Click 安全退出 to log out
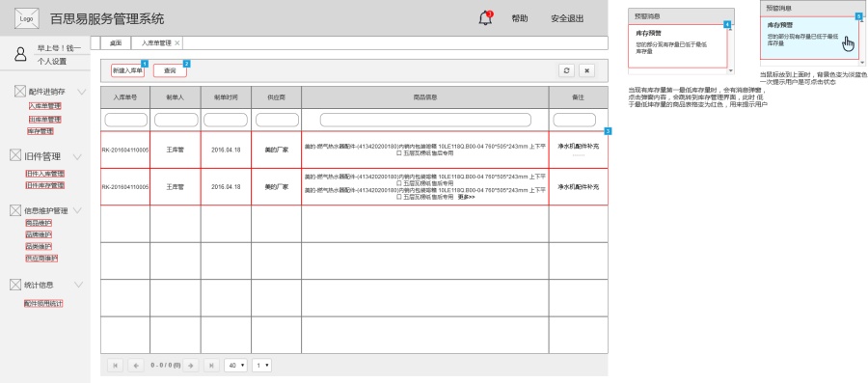This screenshot has height=383, width=868. (x=567, y=18)
